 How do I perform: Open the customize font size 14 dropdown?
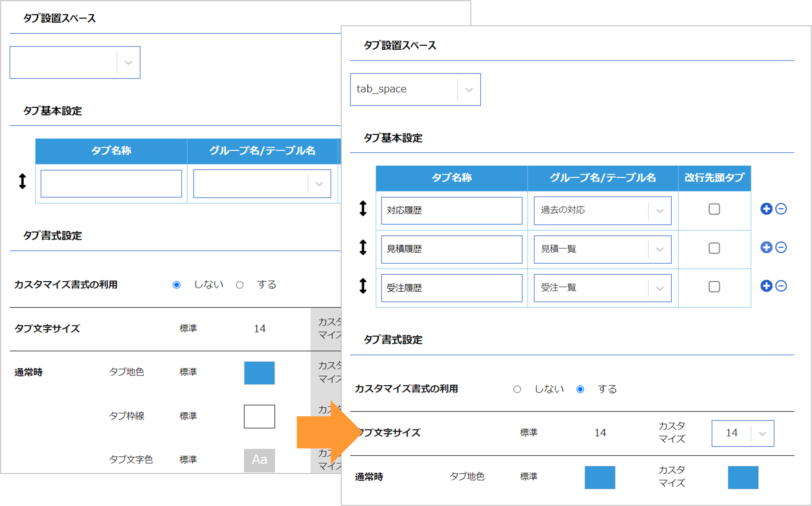(743, 433)
